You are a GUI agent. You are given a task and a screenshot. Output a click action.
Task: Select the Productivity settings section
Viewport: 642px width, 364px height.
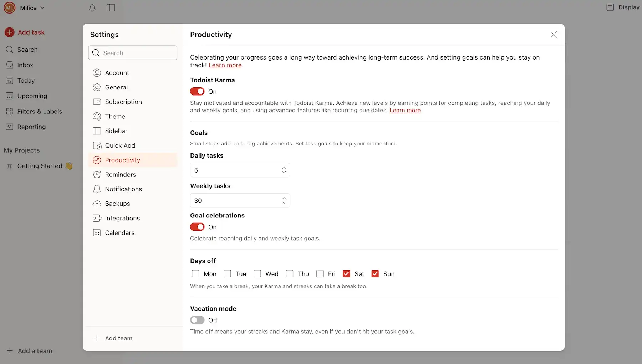tap(133, 160)
